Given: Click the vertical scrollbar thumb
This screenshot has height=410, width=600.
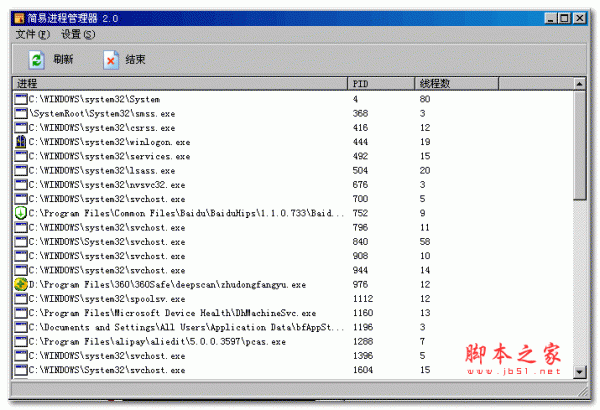Looking at the screenshot, I should click(580, 145).
